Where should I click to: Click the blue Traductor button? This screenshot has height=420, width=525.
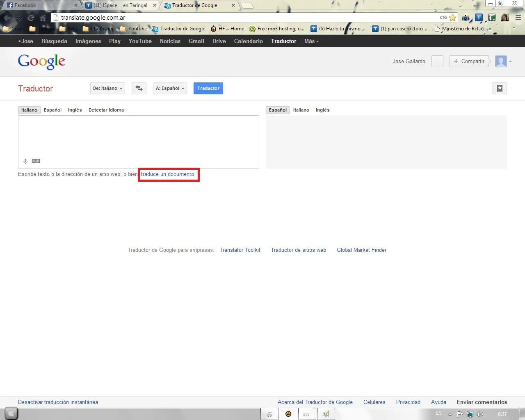(208, 88)
